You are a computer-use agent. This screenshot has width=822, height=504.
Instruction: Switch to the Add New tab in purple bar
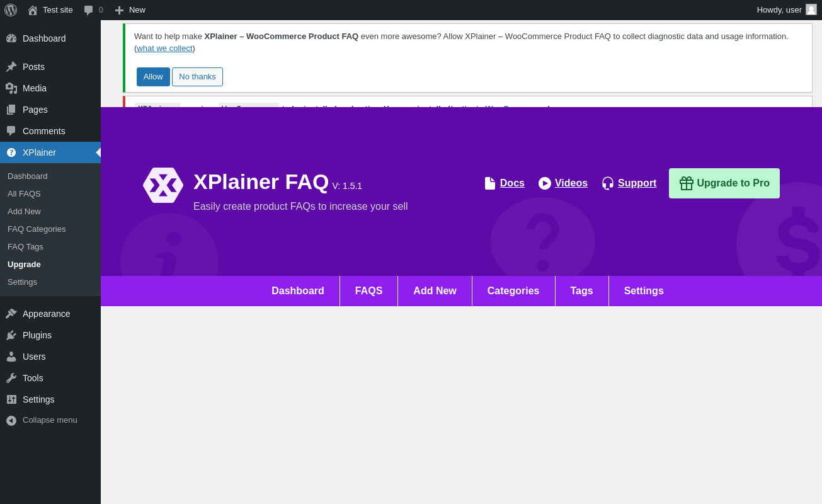435,291
